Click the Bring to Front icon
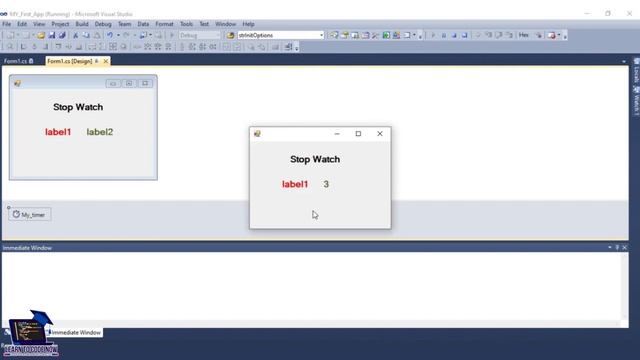 (251, 47)
